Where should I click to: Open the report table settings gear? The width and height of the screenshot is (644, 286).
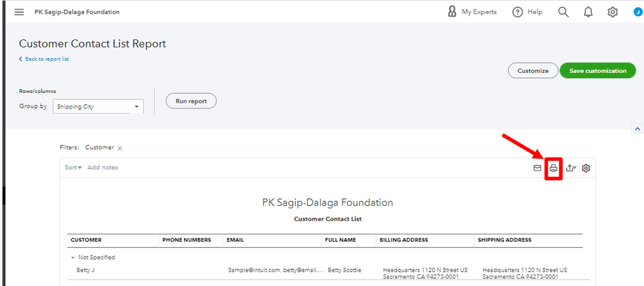[x=586, y=169]
